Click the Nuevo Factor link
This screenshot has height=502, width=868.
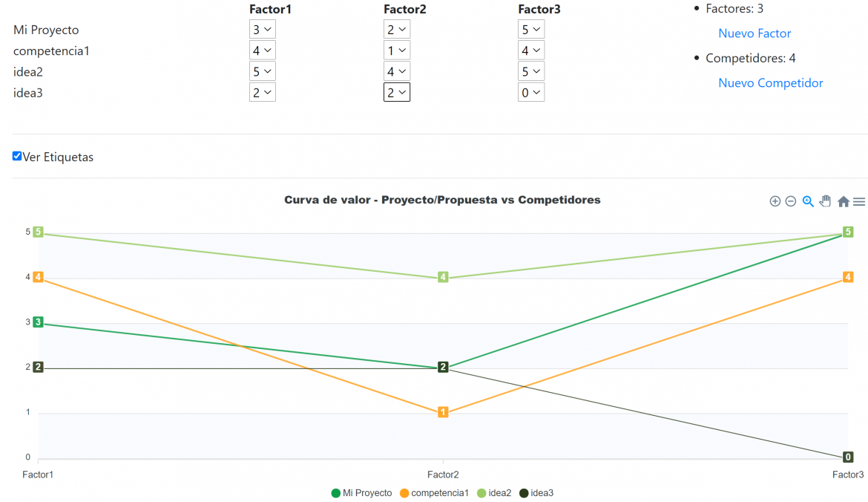coord(754,33)
